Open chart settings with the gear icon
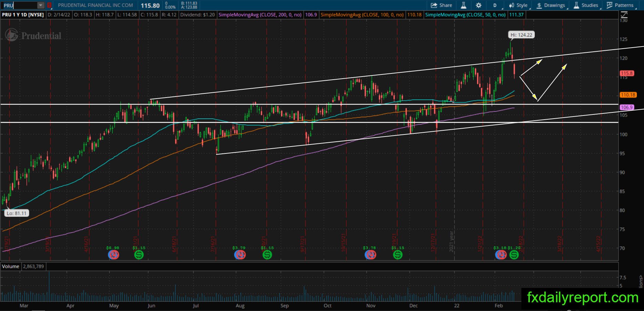644x311 pixels. [479, 5]
